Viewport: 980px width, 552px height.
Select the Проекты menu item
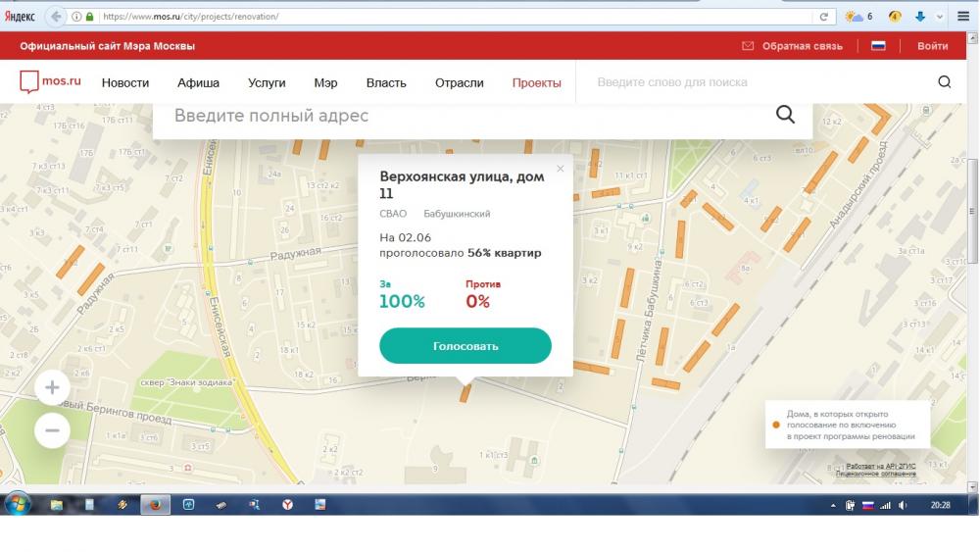[536, 83]
